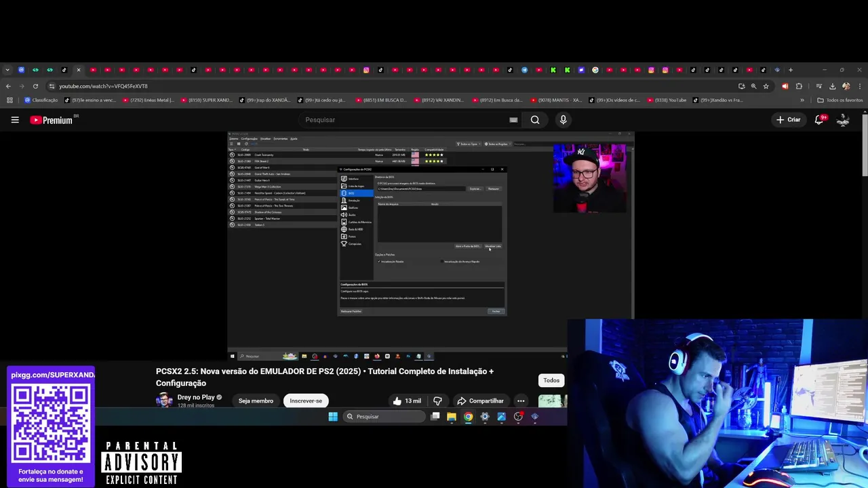Open the Windows Start button
The height and width of the screenshot is (488, 868).
click(x=333, y=417)
